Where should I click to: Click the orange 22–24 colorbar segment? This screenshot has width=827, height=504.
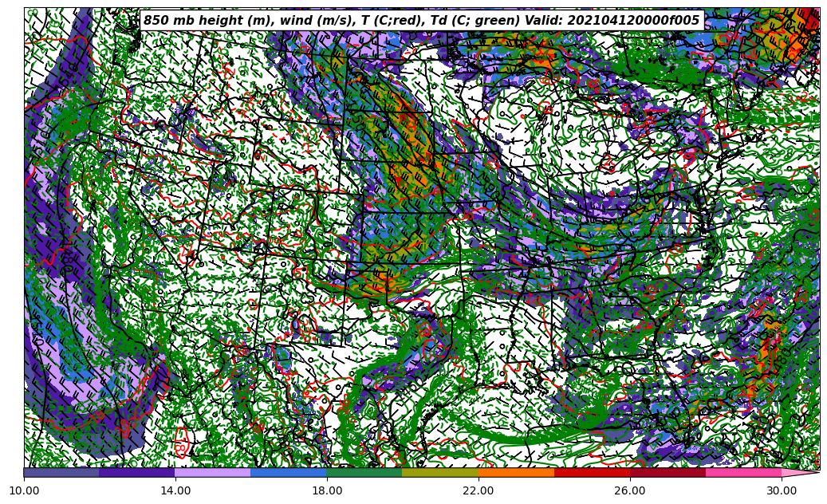click(x=516, y=473)
